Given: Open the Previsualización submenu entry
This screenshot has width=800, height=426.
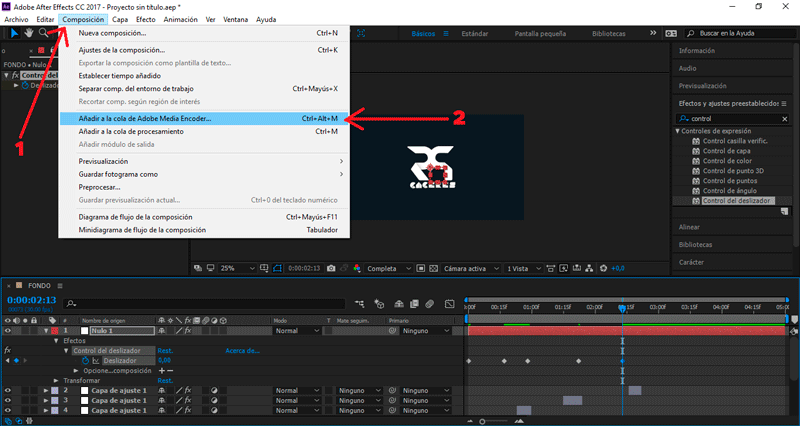Looking at the screenshot, I should (x=205, y=161).
